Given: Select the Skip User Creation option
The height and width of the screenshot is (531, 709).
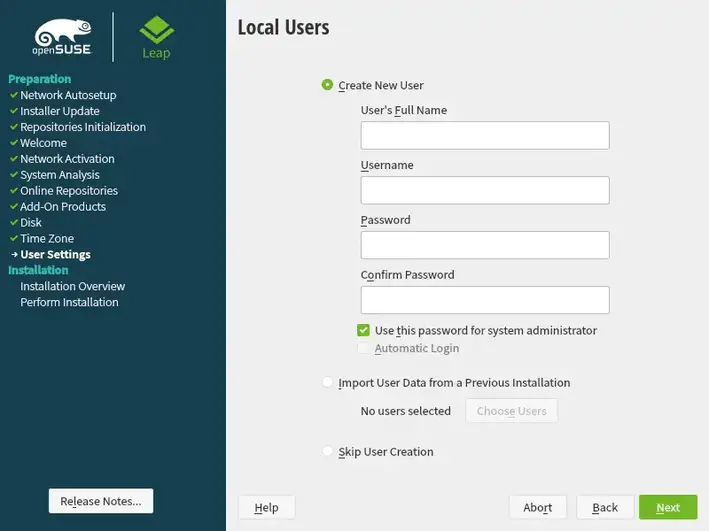Looking at the screenshot, I should [327, 451].
